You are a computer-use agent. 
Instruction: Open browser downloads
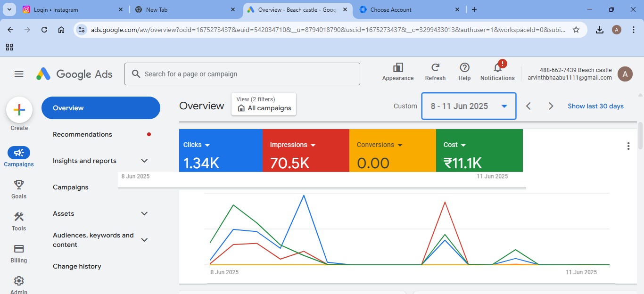click(x=599, y=30)
